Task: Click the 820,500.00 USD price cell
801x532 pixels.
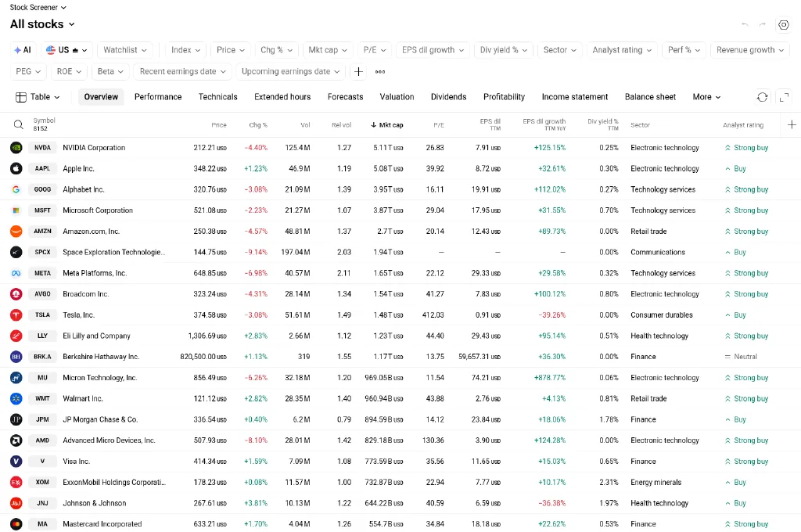Action: click(x=203, y=357)
